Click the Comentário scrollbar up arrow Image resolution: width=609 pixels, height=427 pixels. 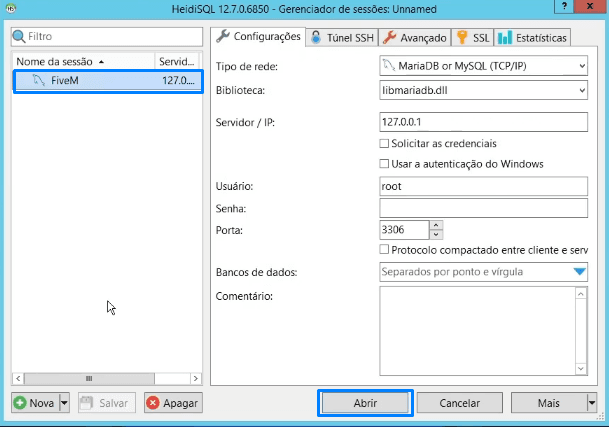[x=581, y=294]
